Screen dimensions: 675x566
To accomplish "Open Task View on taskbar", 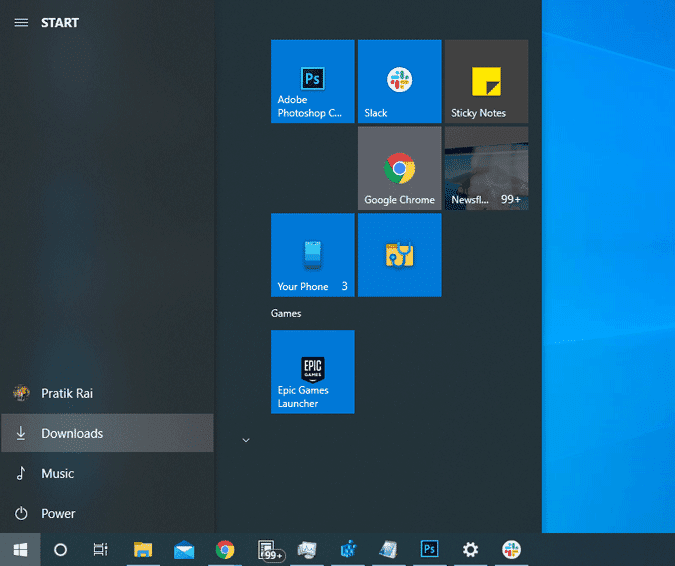I will click(x=101, y=550).
